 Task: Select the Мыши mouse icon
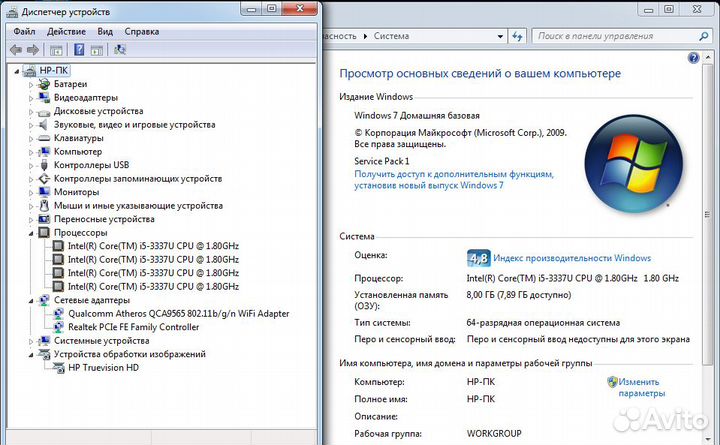(44, 205)
